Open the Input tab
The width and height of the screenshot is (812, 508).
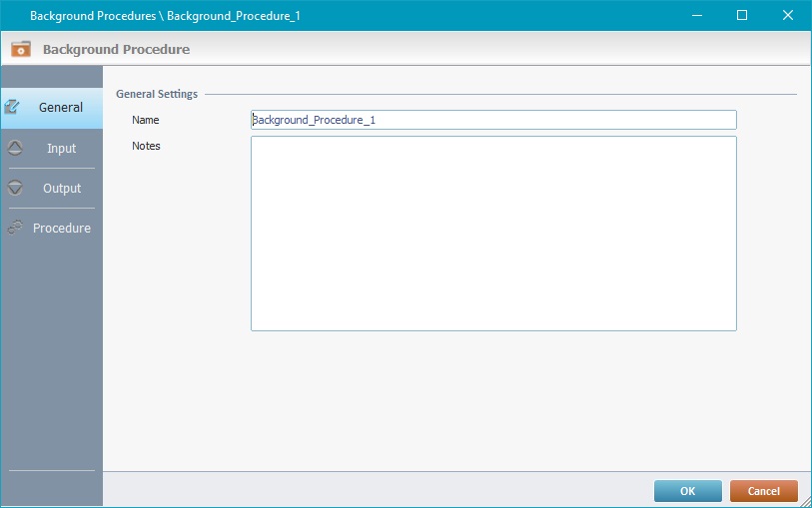click(61, 149)
